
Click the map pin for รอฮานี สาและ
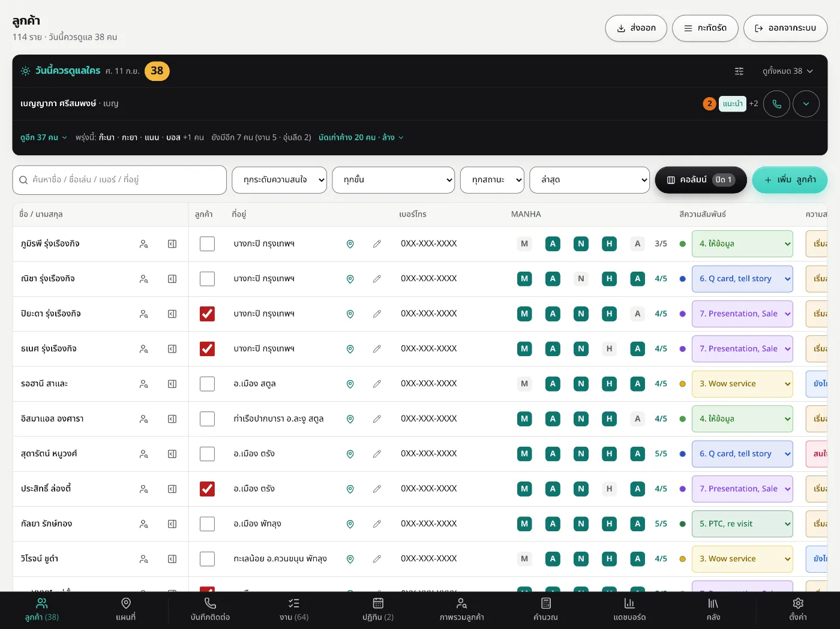click(350, 384)
